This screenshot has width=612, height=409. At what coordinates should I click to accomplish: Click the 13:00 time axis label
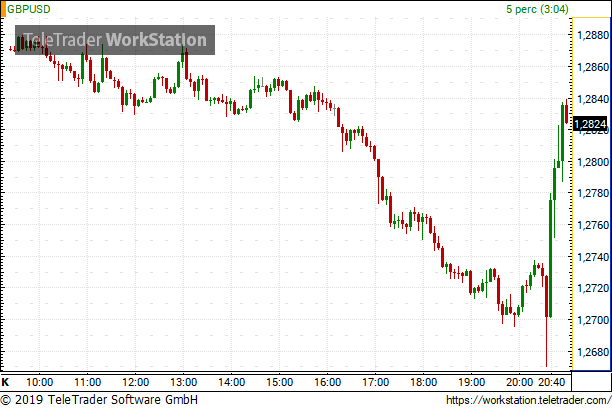[183, 382]
